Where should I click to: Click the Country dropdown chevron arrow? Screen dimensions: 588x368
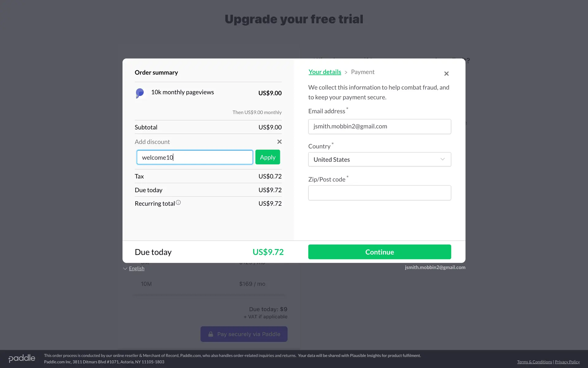coord(442,159)
